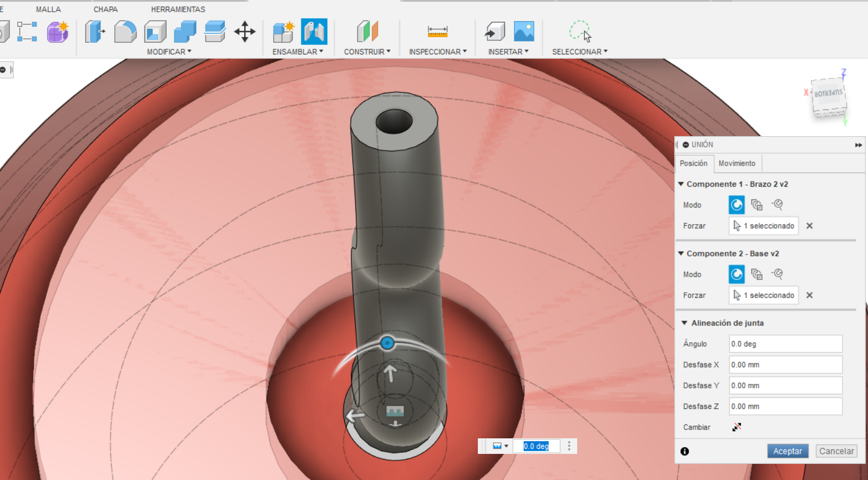Collapse the UNIÓN dialog with double arrows
This screenshot has height=480, width=868.
pos(859,145)
